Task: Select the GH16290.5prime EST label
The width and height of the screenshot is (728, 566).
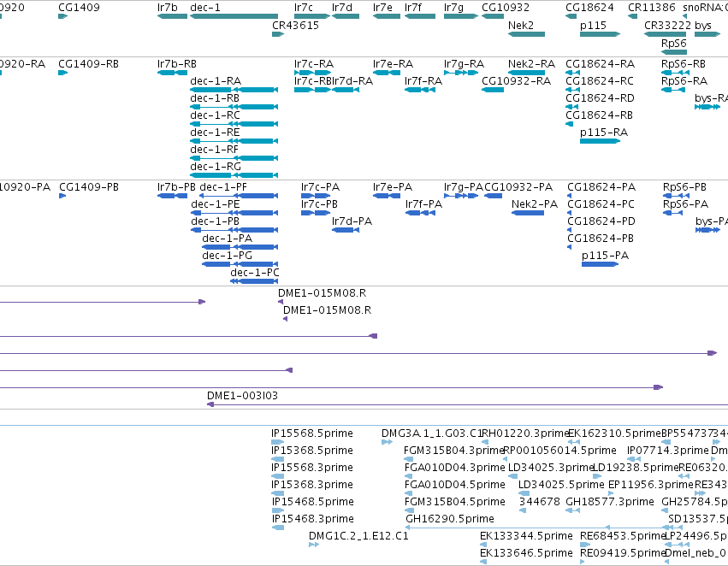Action: (x=450, y=519)
